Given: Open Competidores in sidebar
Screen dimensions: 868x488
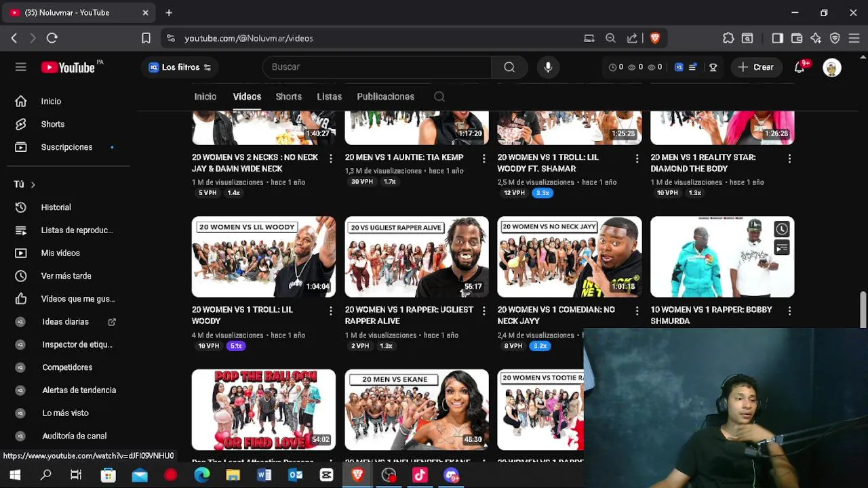Looking at the screenshot, I should coord(68,367).
